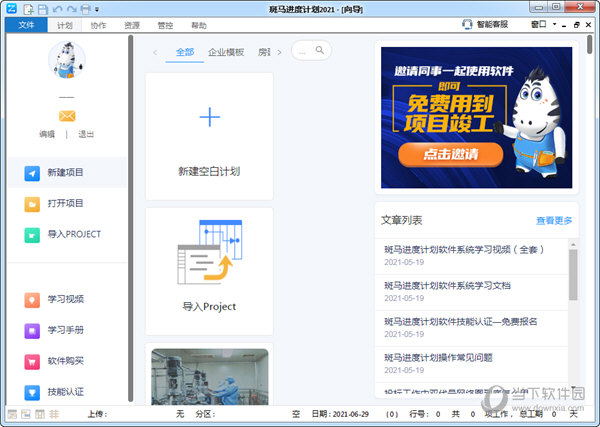Click the save icon in title bar
The height and width of the screenshot is (427, 600).
click(x=43, y=9)
